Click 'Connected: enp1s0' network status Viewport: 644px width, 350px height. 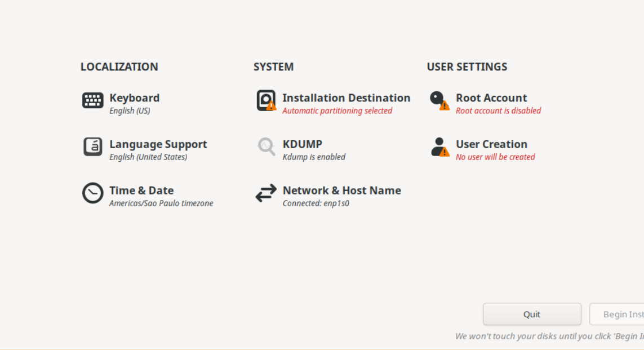point(316,203)
